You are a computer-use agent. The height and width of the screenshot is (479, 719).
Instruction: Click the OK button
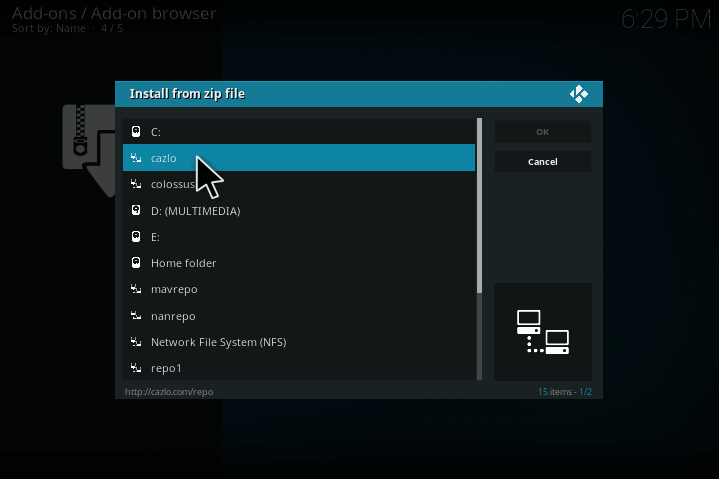pyautogui.click(x=543, y=132)
